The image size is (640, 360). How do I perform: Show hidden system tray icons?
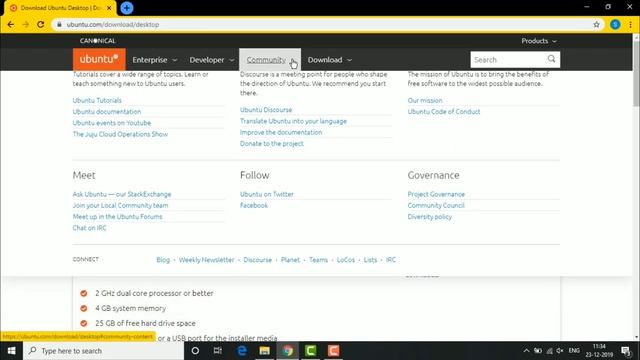[527, 351]
